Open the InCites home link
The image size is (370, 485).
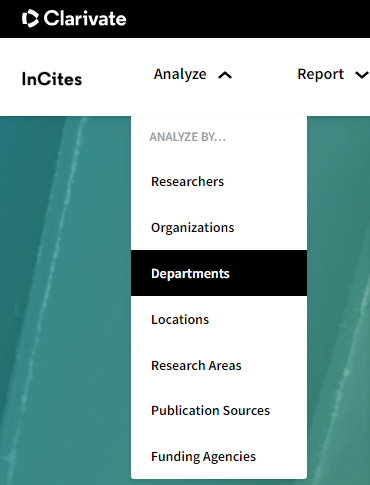[52, 79]
